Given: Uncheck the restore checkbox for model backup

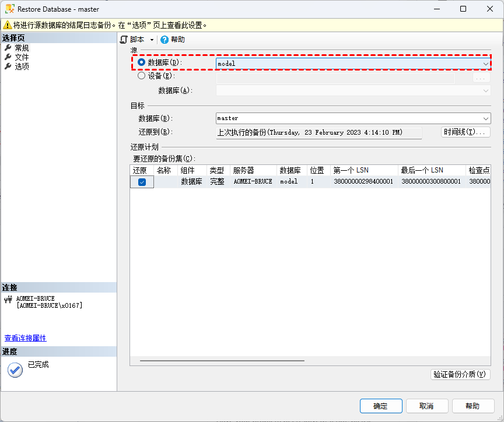Looking at the screenshot, I should click(142, 182).
